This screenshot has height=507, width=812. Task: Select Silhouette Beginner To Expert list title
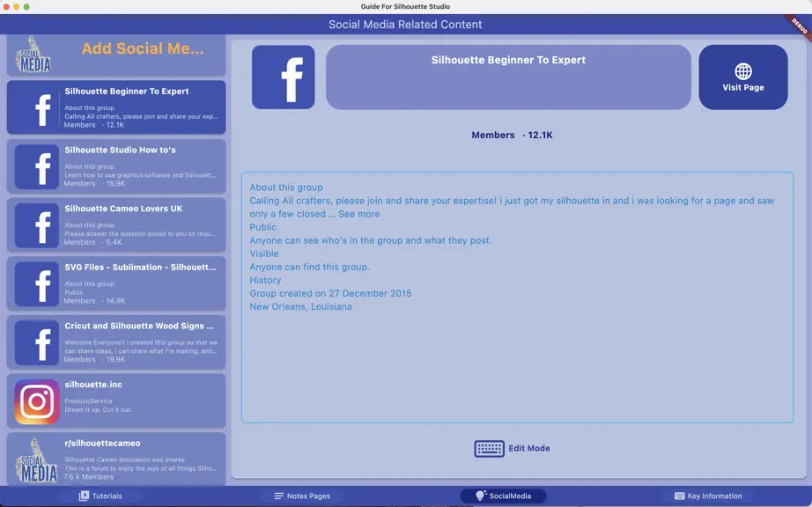tap(126, 91)
